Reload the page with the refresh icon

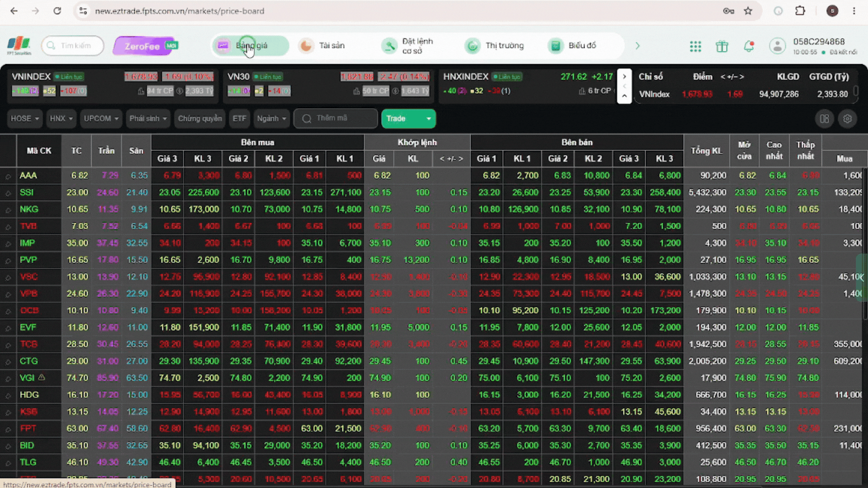coord(57,11)
